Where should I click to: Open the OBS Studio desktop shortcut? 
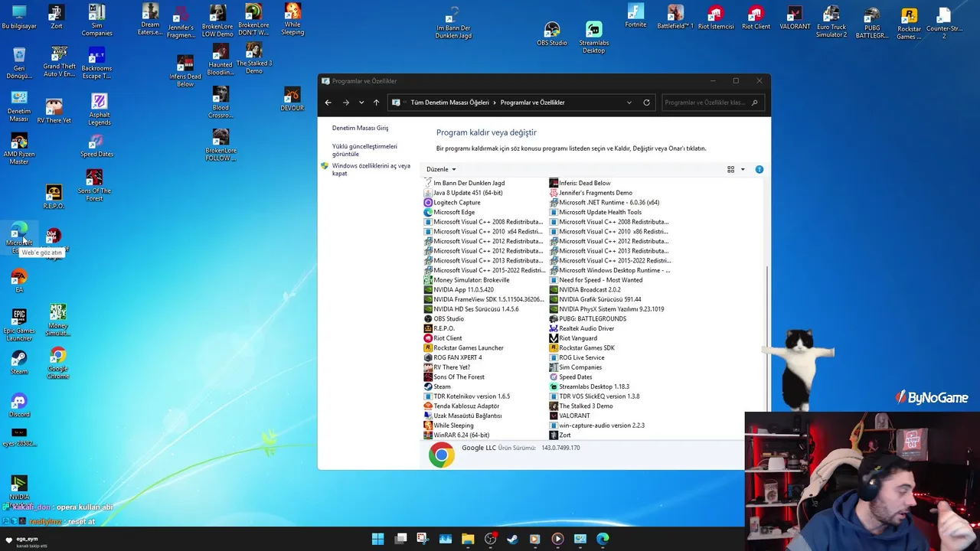coord(552,34)
